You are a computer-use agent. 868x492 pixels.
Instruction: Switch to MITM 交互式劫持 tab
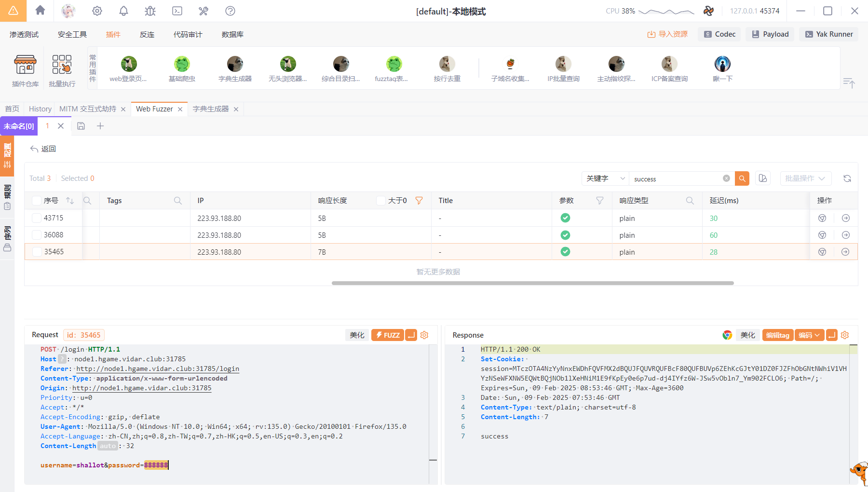click(x=88, y=109)
